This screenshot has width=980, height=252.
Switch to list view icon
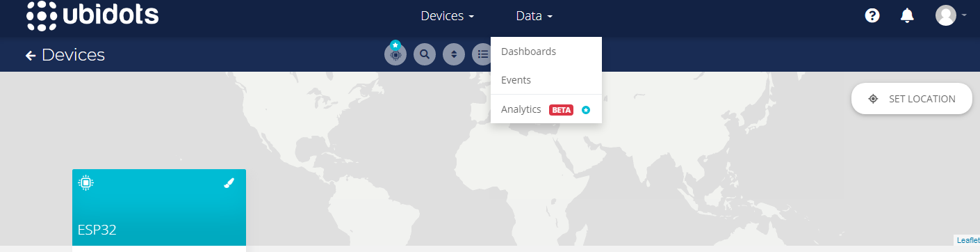tap(482, 54)
